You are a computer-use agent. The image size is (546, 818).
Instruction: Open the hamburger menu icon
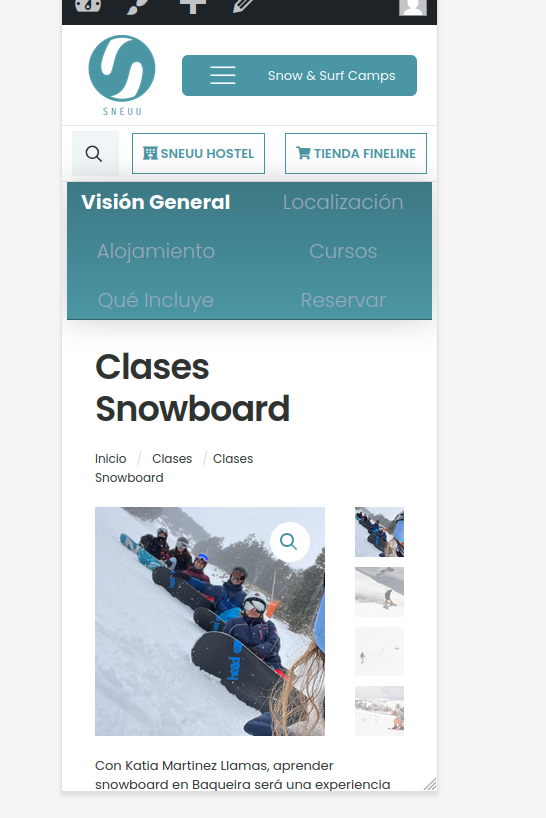223,76
